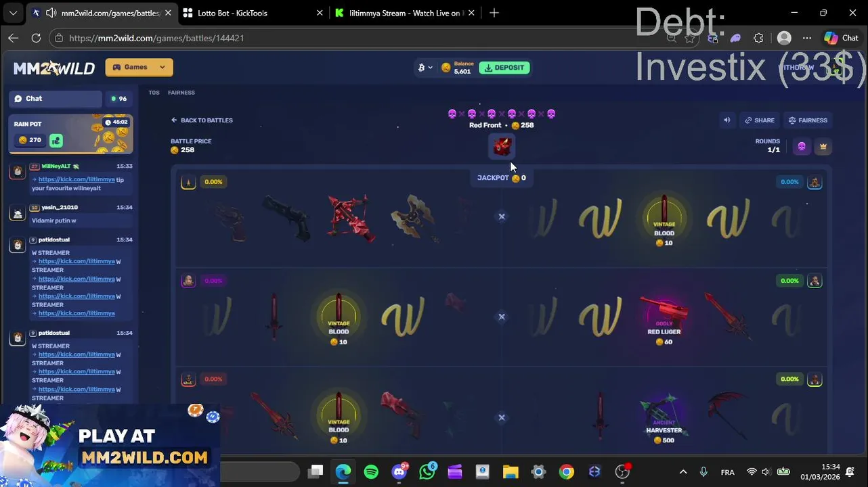The height and width of the screenshot is (487, 868).
Task: Click the purple skull mode icon
Action: [x=802, y=147]
